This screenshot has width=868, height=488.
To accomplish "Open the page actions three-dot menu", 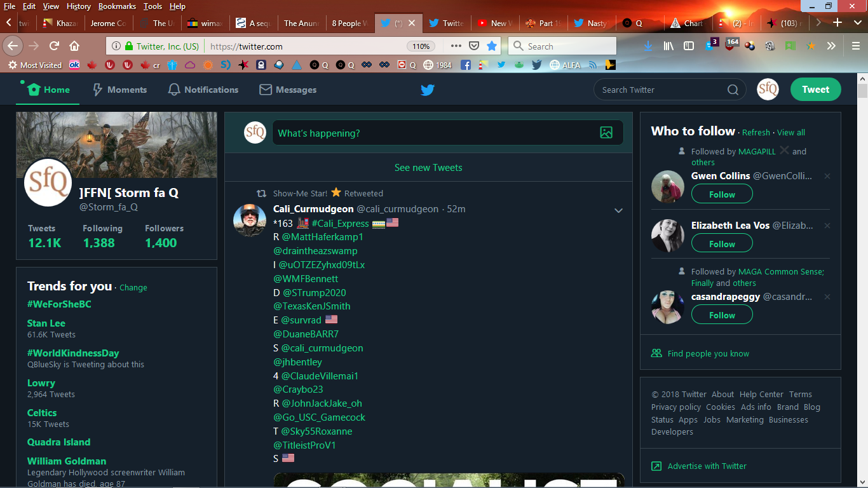I will 456,46.
